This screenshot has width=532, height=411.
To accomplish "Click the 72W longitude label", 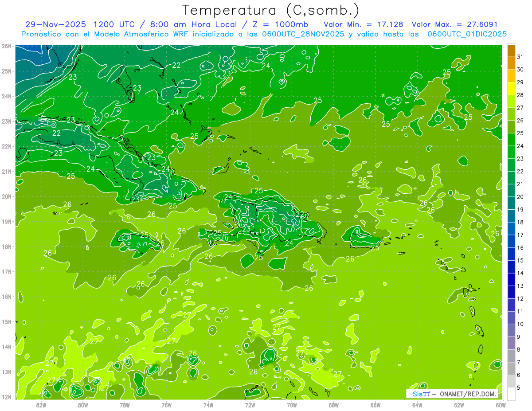I will point(250,405).
